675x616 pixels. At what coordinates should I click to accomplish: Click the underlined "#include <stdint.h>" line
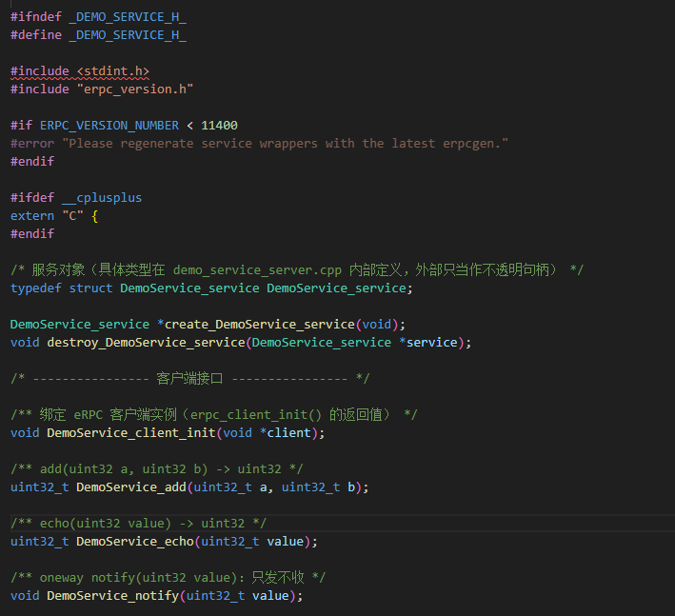point(80,71)
